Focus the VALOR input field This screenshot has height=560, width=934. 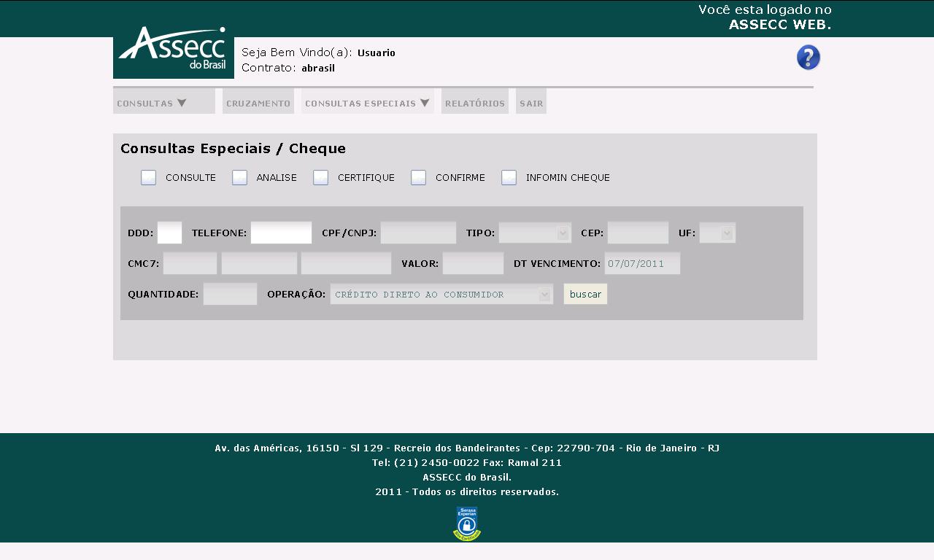click(473, 263)
